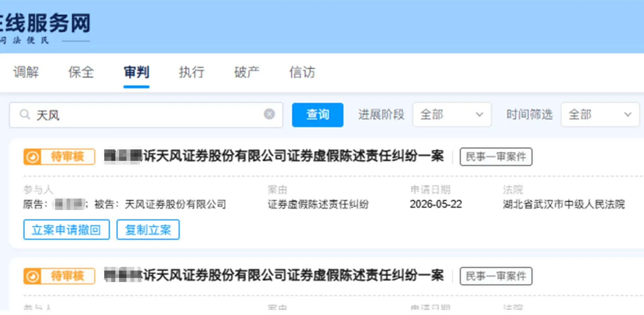Select the 审判 tab
The height and width of the screenshot is (315, 644).
(136, 72)
